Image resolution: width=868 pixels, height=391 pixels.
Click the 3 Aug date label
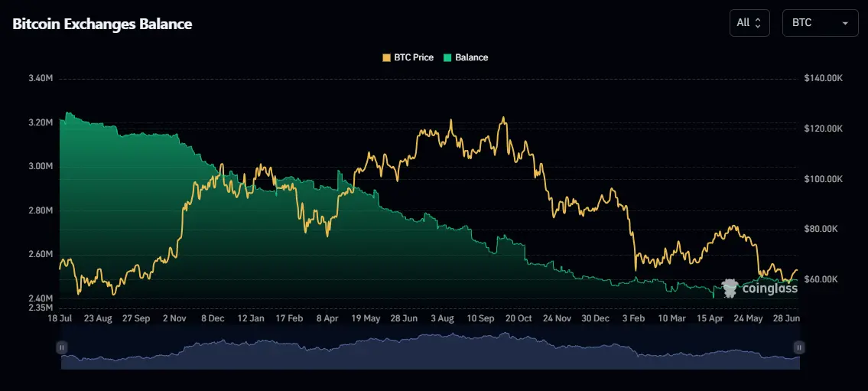pos(443,319)
